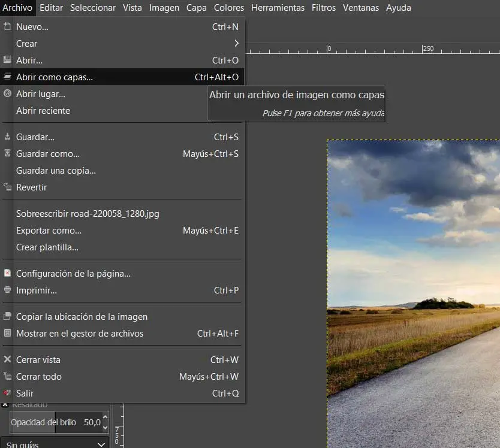
Task: Click the Salir exit icon
Action: [x=7, y=393]
